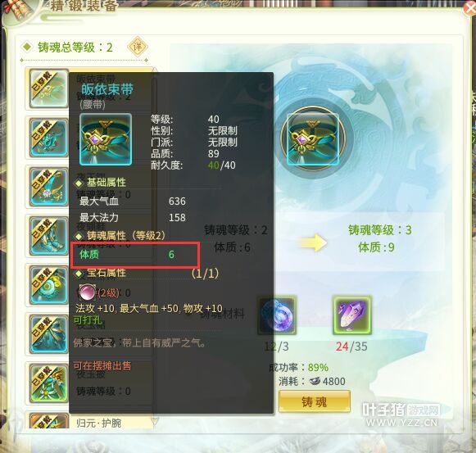Select the 归元·护腕 list entry
The height and width of the screenshot is (453, 476).
[x=98, y=423]
